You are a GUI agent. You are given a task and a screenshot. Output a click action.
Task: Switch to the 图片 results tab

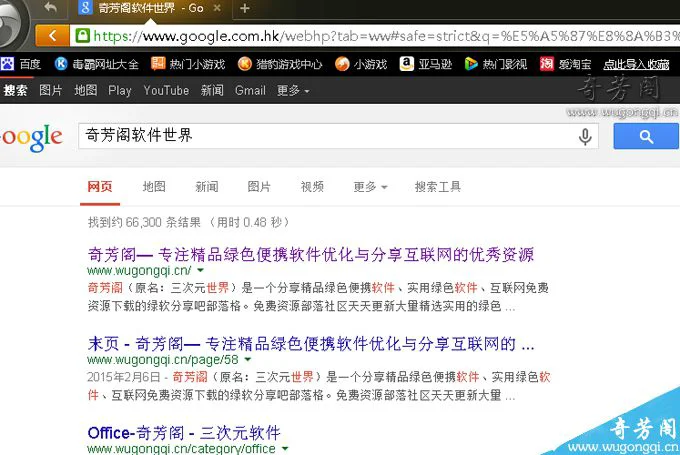tap(259, 187)
